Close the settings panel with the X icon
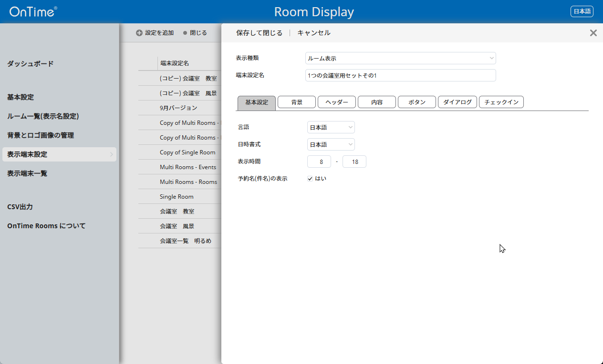 click(593, 33)
